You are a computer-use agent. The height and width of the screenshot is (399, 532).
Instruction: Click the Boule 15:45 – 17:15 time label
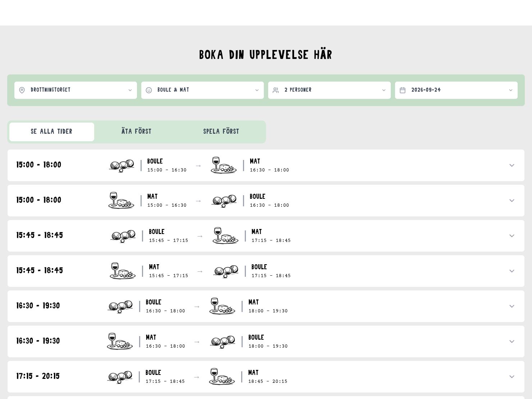coord(169,236)
